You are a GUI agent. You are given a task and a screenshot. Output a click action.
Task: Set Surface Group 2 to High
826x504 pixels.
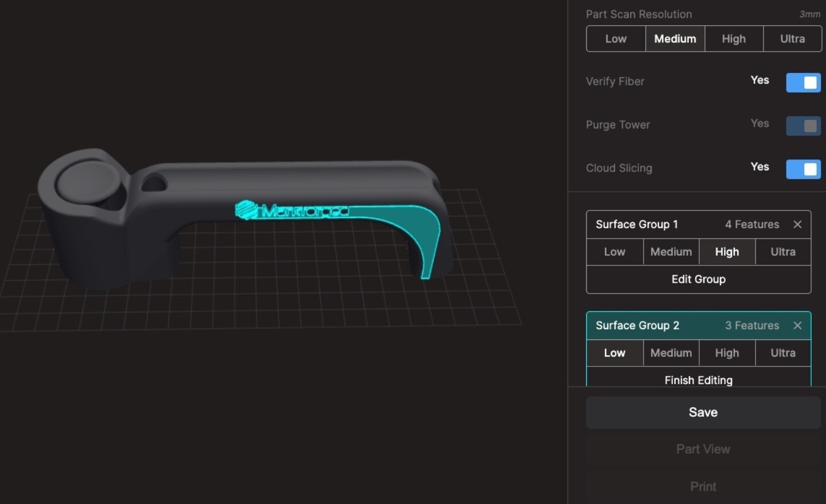(727, 353)
